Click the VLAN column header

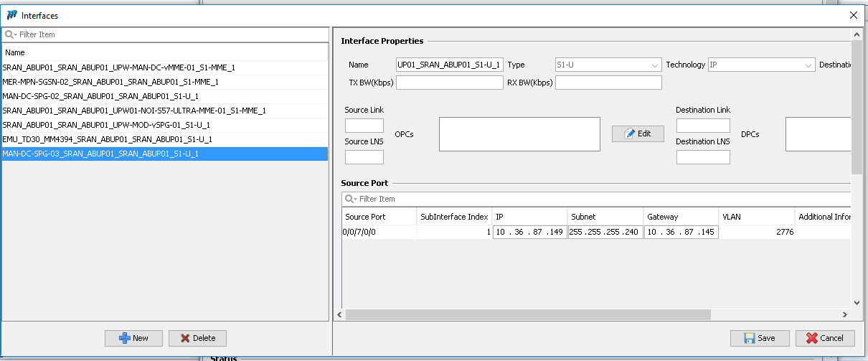click(756, 217)
